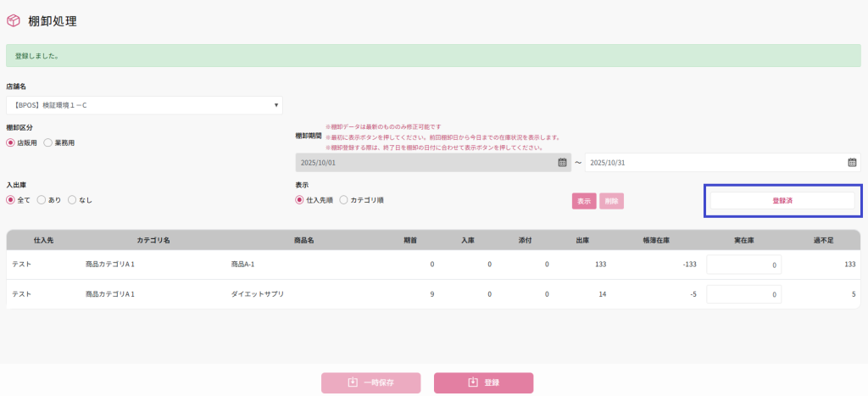Select the 業務用 radio button

click(48, 143)
